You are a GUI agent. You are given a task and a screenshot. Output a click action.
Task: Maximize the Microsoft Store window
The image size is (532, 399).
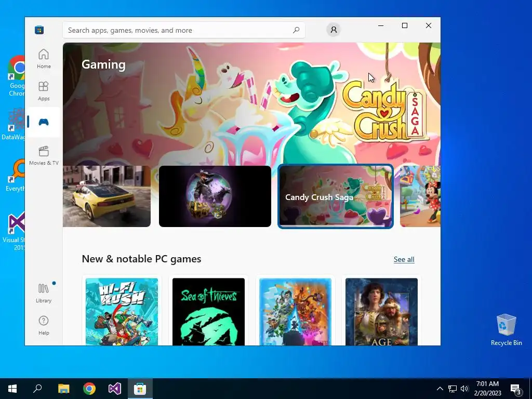[x=404, y=25]
